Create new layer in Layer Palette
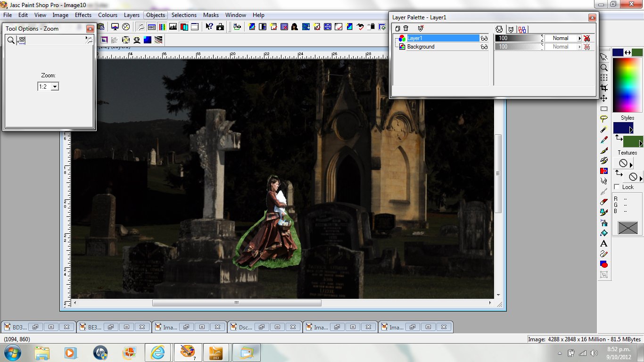 pos(397,29)
